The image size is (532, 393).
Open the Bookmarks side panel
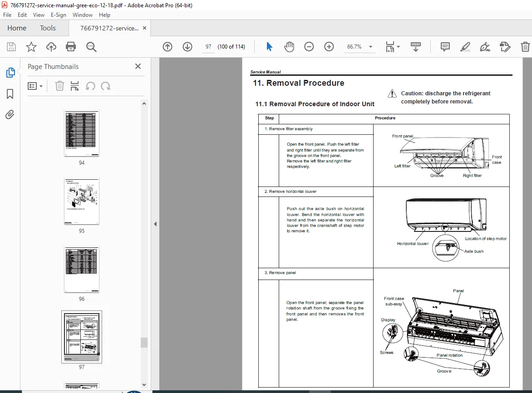10,94
